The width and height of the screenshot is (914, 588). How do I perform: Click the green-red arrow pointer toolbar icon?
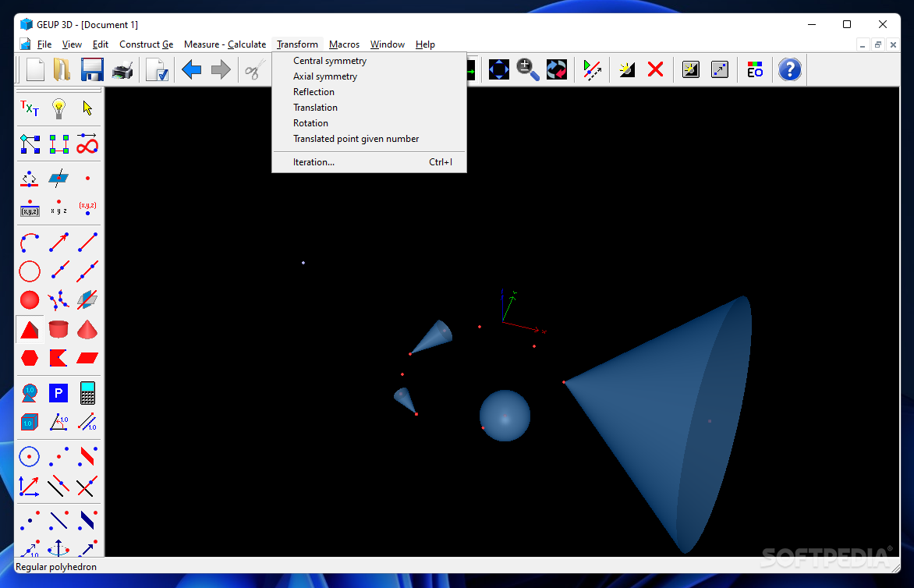point(592,70)
